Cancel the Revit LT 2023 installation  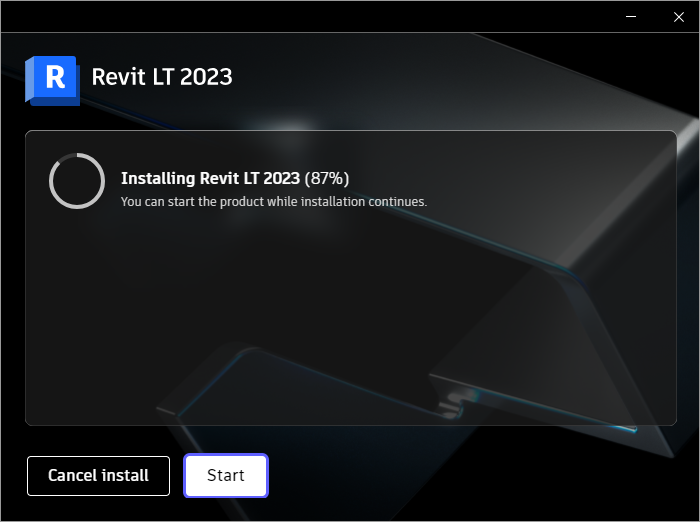click(98, 476)
